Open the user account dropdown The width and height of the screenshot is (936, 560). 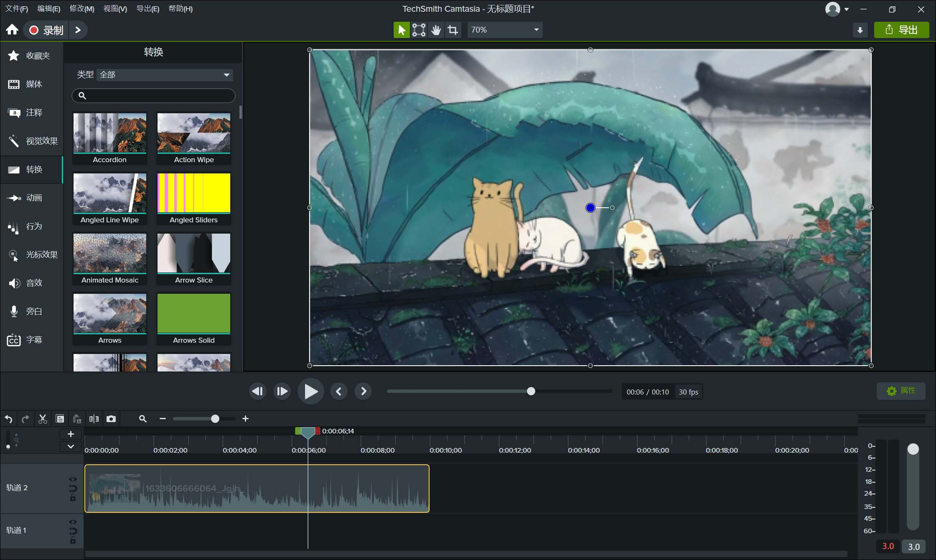coord(837,9)
